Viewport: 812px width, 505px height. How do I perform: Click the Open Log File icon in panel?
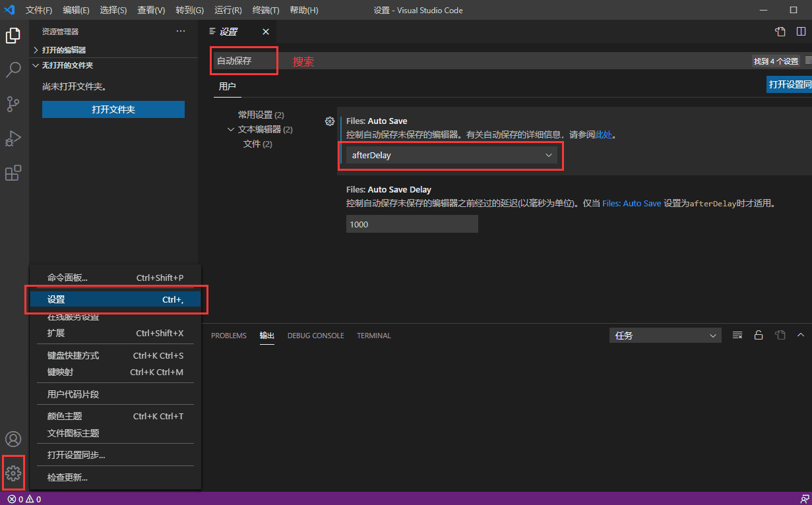point(780,336)
